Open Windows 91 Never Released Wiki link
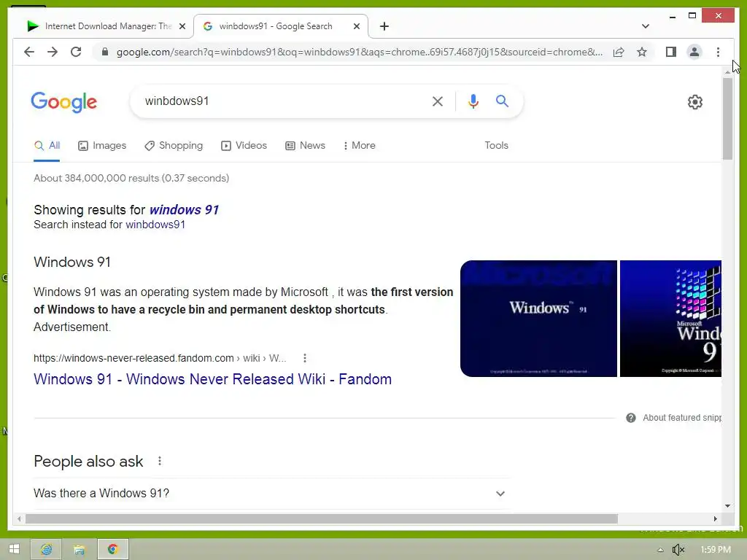This screenshot has width=747, height=560. tap(212, 379)
